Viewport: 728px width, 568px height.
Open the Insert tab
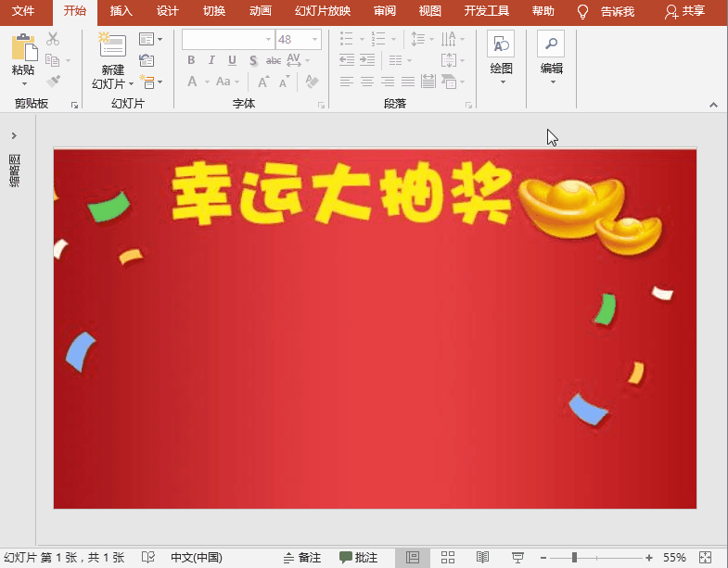point(121,11)
